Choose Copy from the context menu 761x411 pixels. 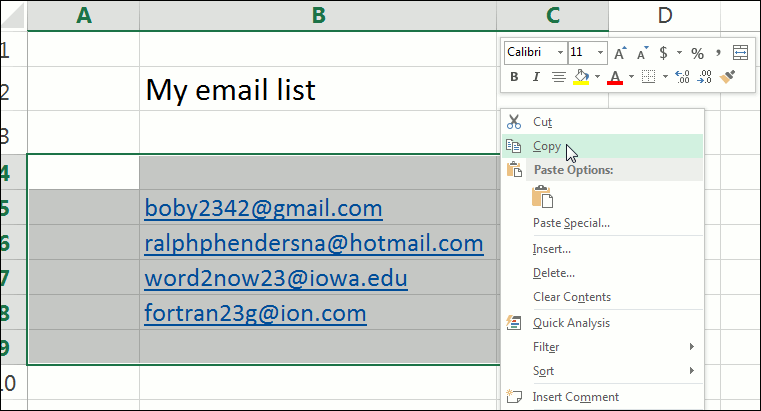coord(602,146)
